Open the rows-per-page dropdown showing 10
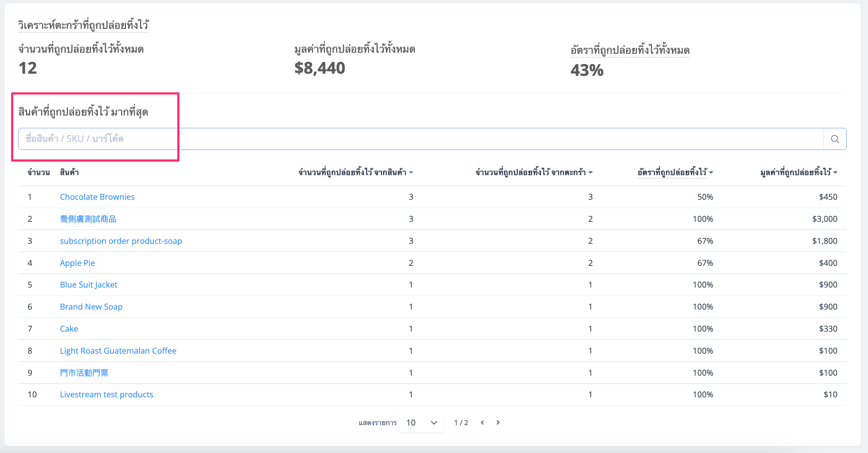The image size is (868, 453). pos(421,423)
